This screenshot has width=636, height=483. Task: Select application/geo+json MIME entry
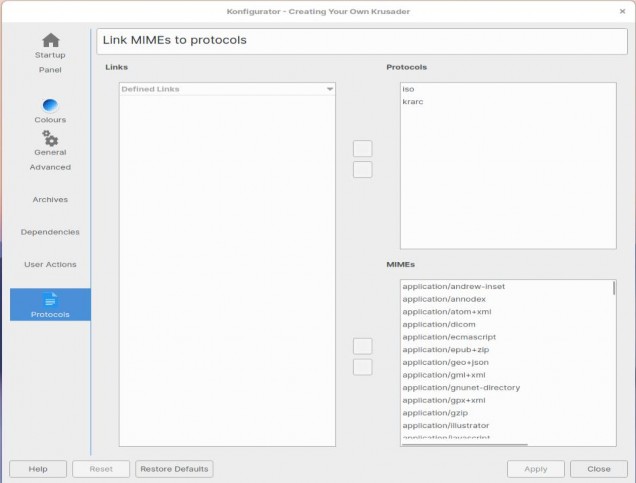click(x=506, y=363)
